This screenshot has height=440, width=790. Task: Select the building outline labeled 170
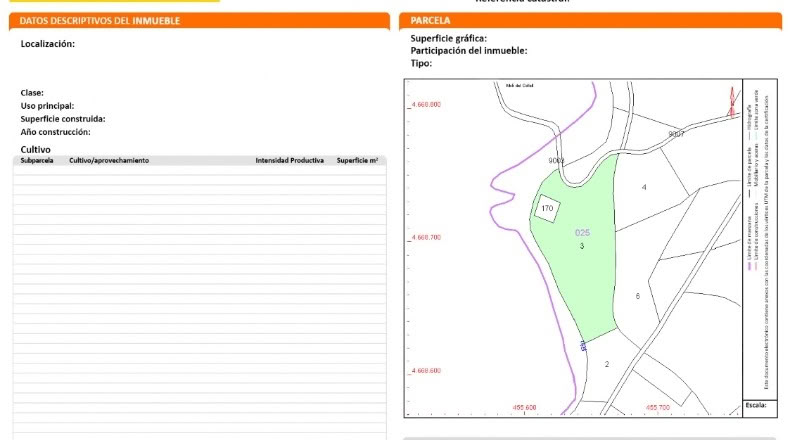547,208
